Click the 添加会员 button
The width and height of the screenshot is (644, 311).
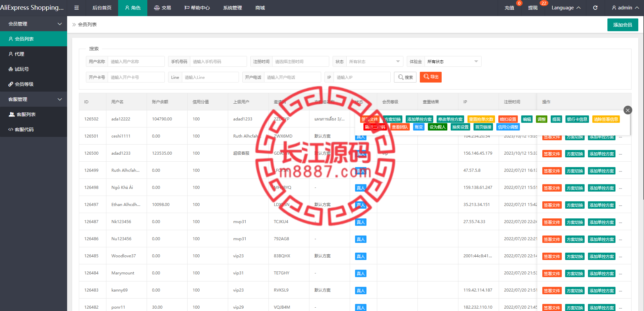pyautogui.click(x=623, y=25)
